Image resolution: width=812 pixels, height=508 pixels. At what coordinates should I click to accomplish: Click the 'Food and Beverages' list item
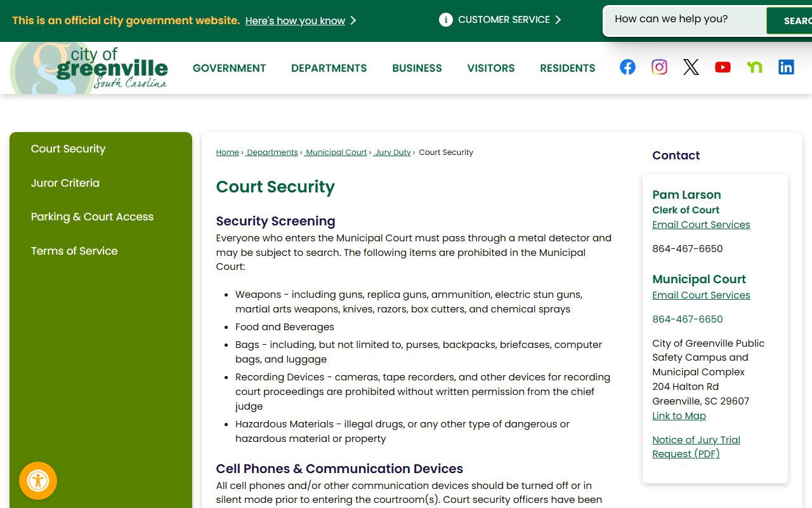click(285, 327)
